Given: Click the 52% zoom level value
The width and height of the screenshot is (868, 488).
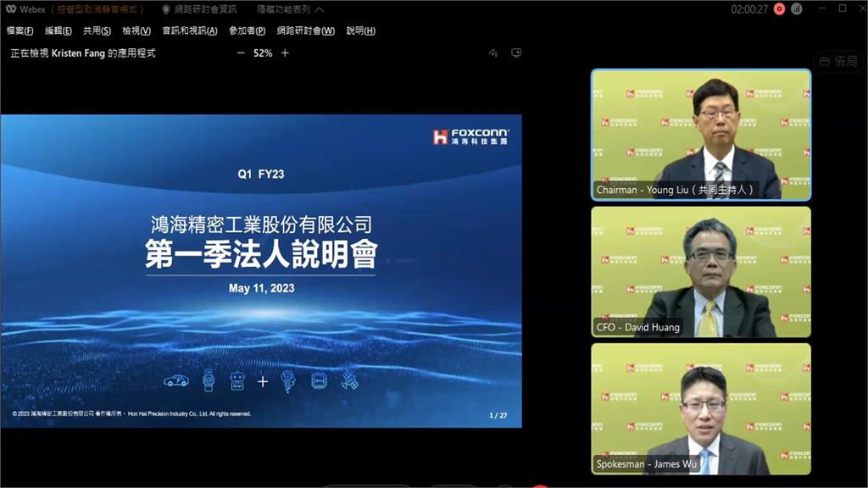Looking at the screenshot, I should [x=263, y=53].
